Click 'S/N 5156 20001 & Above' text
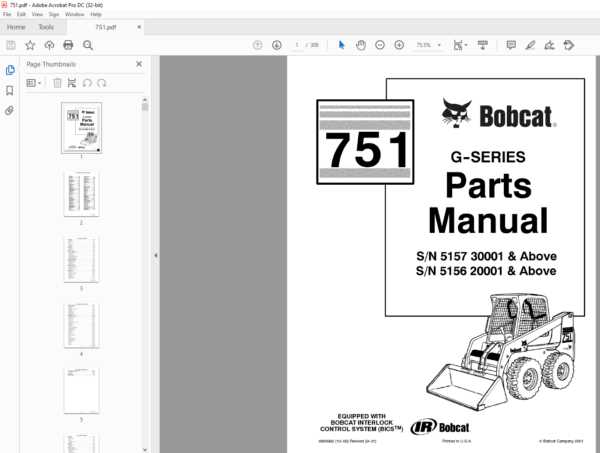600x453 pixels. [x=486, y=271]
